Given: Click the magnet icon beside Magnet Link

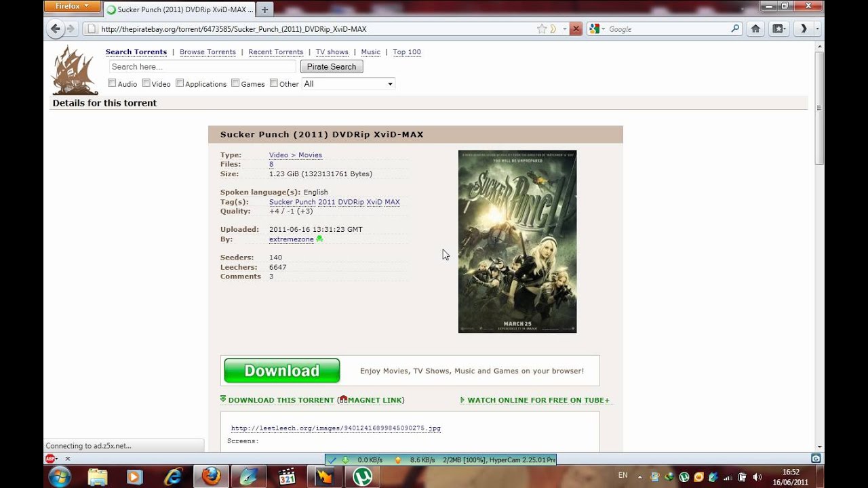Looking at the screenshot, I should 344,399.
